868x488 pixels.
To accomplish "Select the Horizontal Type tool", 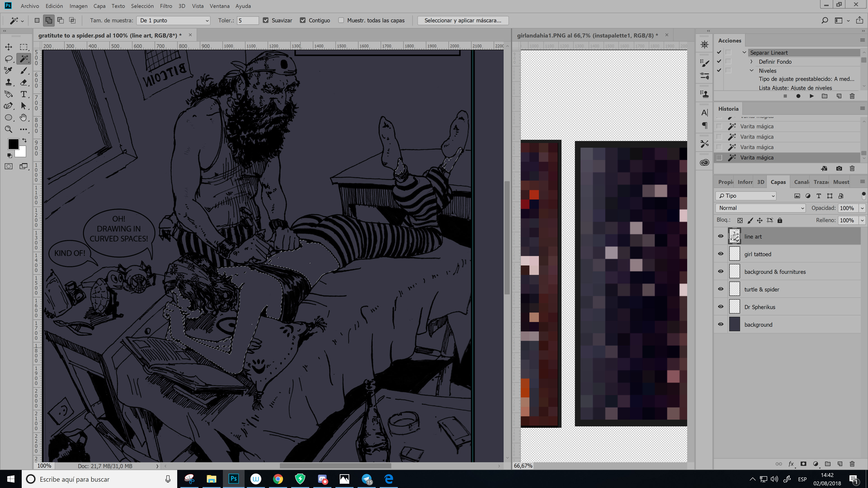I will click(24, 94).
